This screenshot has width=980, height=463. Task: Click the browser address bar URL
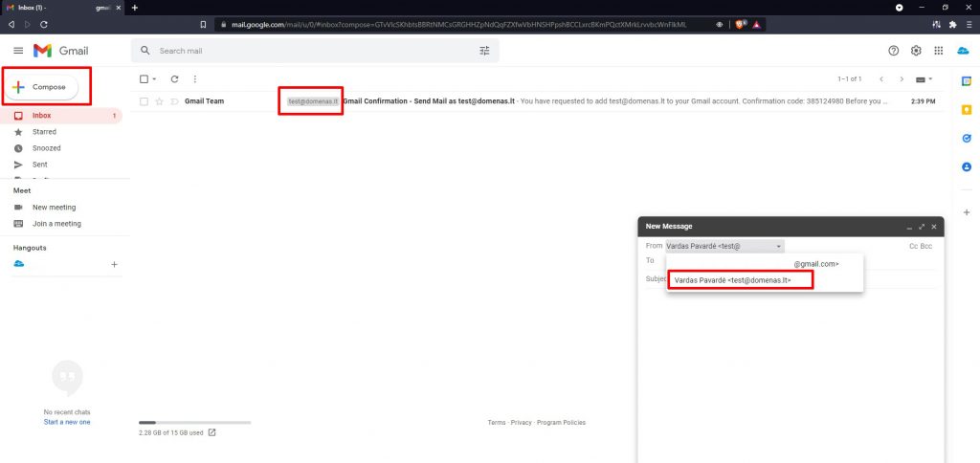coord(459,24)
